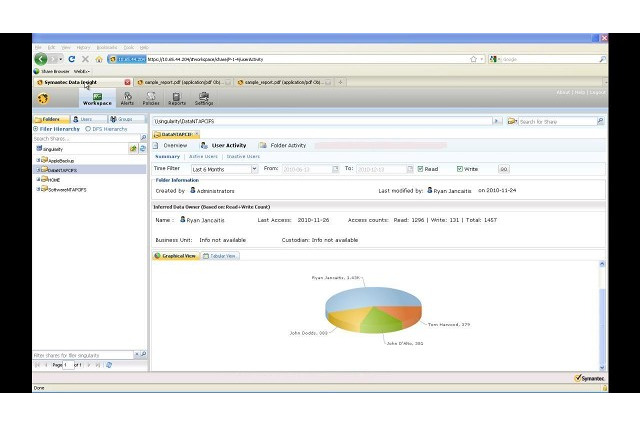Open the second sample_report.pdf browser tab
The width and height of the screenshot is (640, 426).
[x=284, y=82]
